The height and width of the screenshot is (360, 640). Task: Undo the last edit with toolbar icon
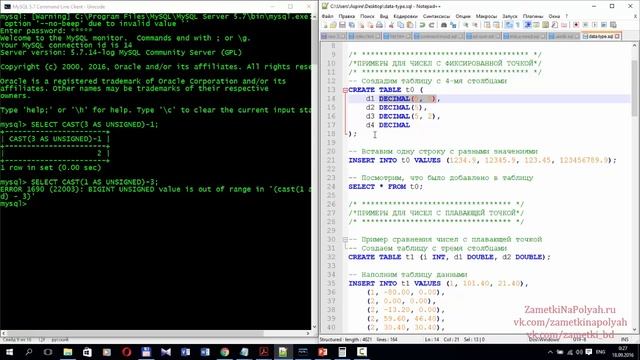point(422,25)
